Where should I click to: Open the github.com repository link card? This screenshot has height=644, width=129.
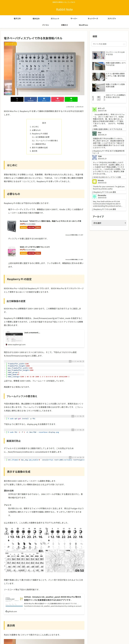(x=44, y=604)
